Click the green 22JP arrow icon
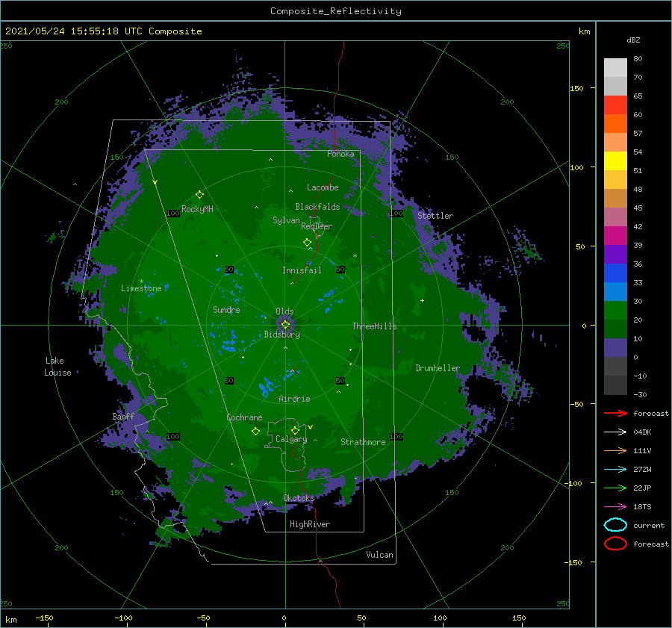The height and width of the screenshot is (628, 672). pyautogui.click(x=615, y=488)
